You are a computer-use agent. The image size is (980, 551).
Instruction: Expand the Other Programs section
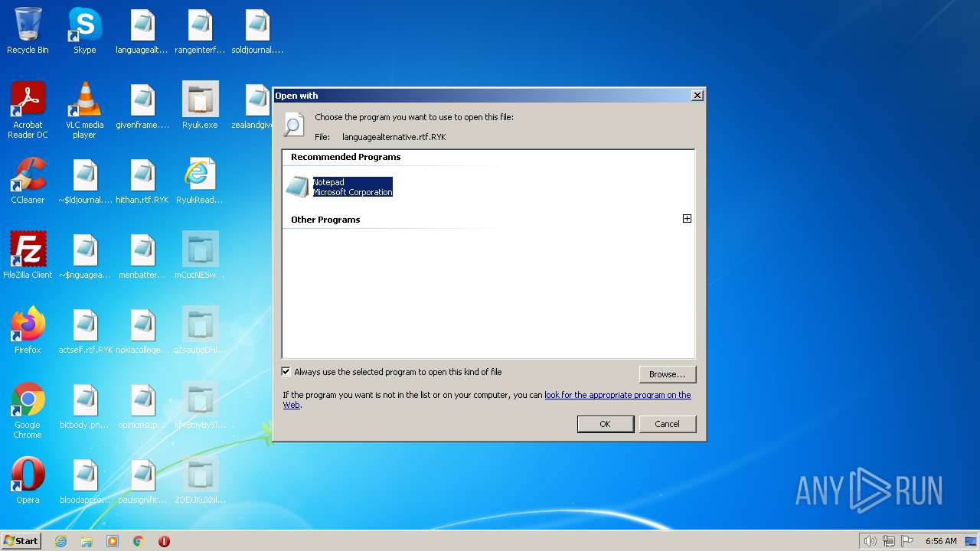point(687,219)
